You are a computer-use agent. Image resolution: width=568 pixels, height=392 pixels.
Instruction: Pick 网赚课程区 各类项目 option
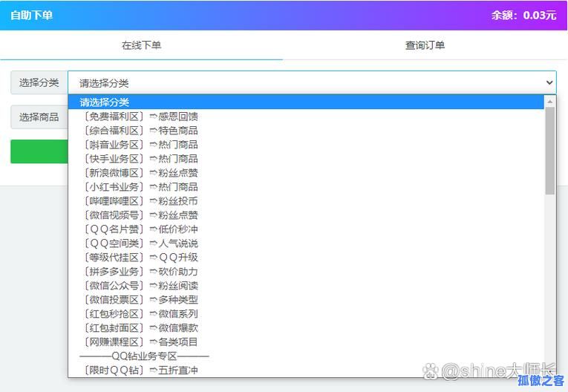(x=306, y=342)
